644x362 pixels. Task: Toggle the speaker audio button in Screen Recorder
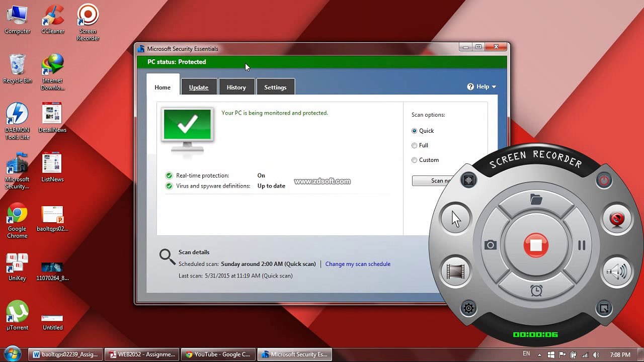pyautogui.click(x=617, y=271)
